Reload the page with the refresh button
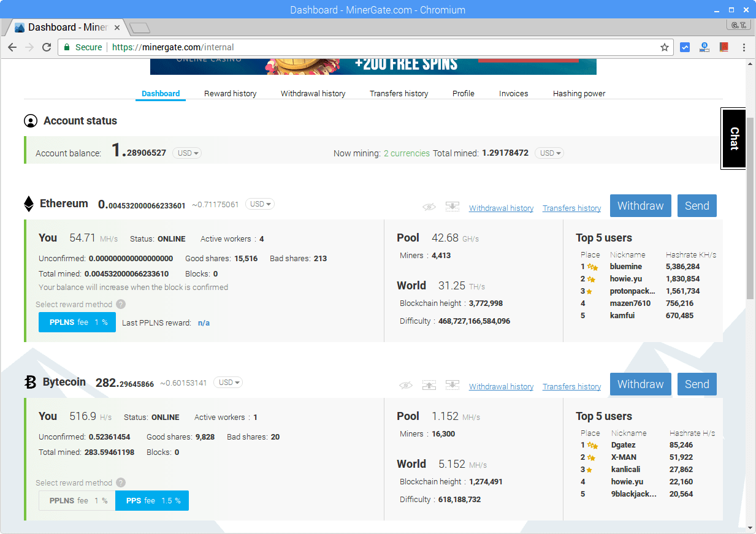 pos(47,47)
